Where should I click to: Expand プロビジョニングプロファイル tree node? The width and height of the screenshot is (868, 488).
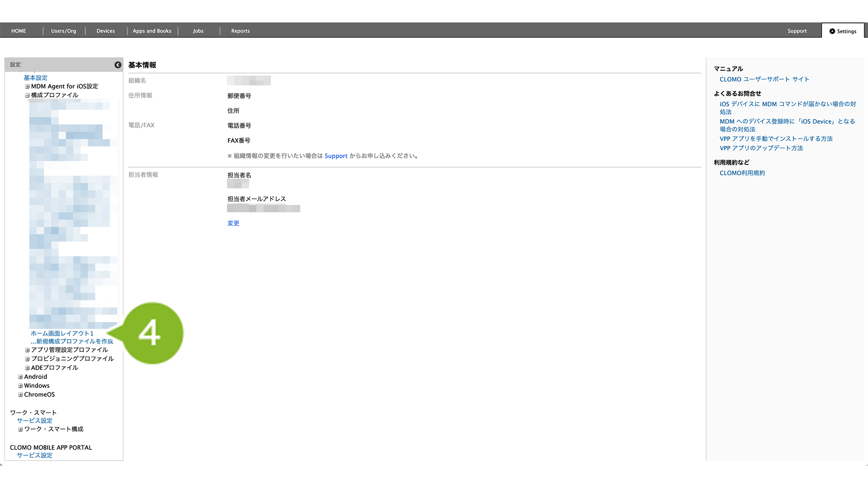click(x=27, y=359)
